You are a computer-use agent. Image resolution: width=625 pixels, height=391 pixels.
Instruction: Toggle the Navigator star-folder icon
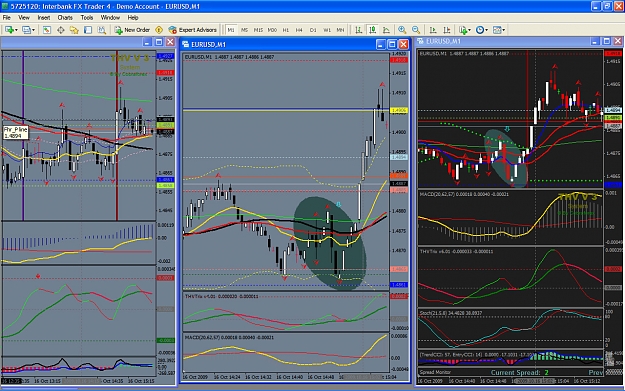74,30
